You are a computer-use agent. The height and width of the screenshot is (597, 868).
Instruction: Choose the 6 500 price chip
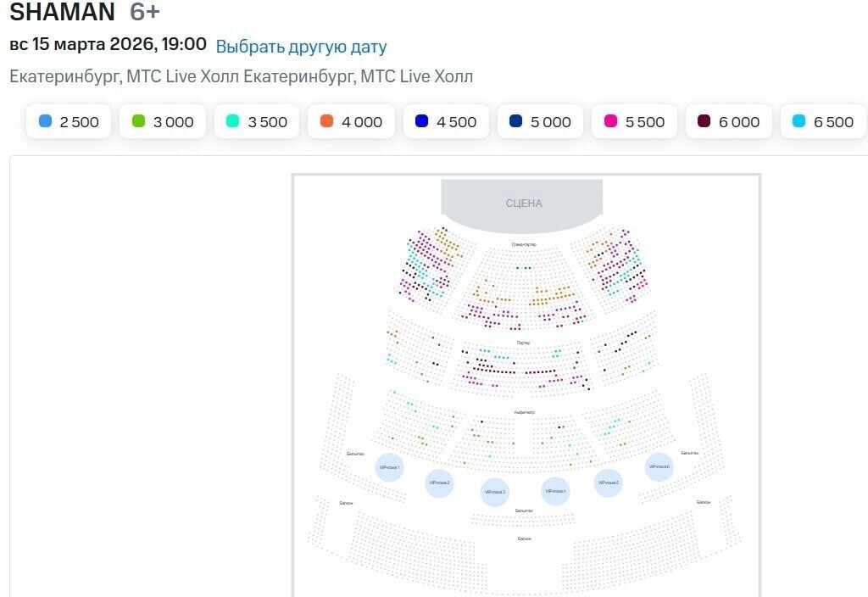(823, 121)
